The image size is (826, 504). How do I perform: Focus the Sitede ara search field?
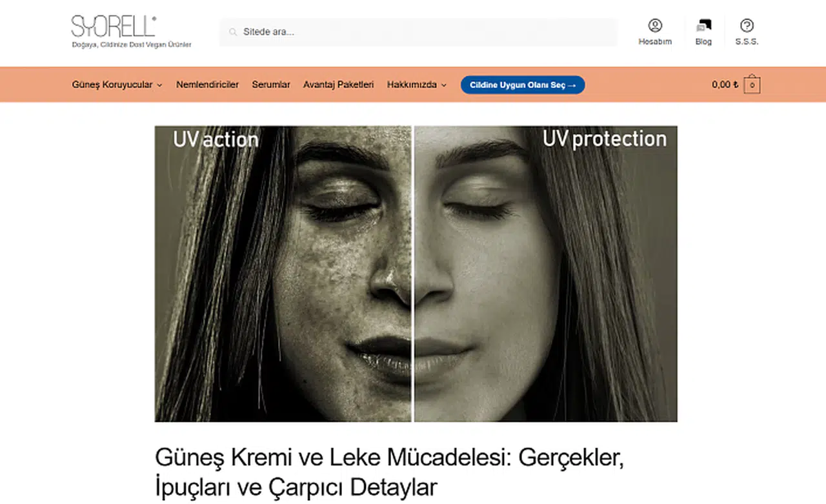pos(418,32)
